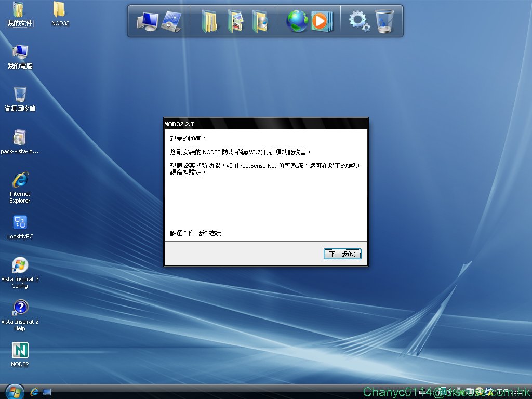Open the pictures folder icon in the dock
This screenshot has height=399, width=532.
235,21
